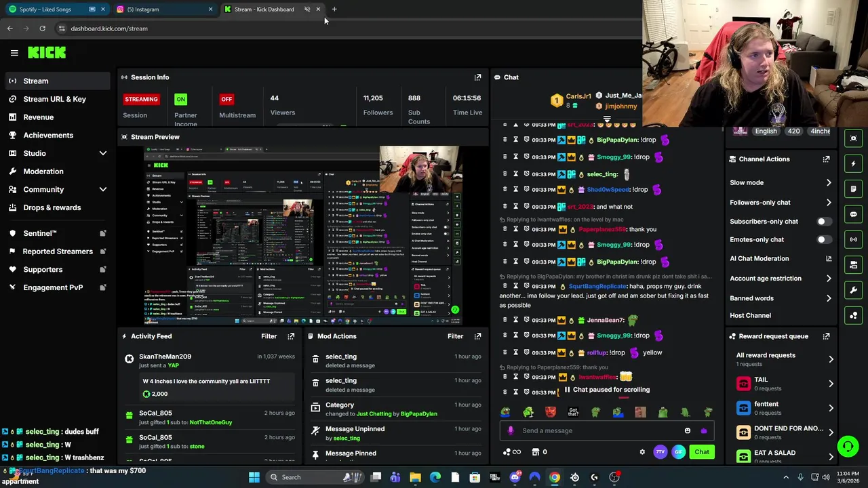The width and height of the screenshot is (868, 488).
Task: Click the green headset support button
Action: 848,446
